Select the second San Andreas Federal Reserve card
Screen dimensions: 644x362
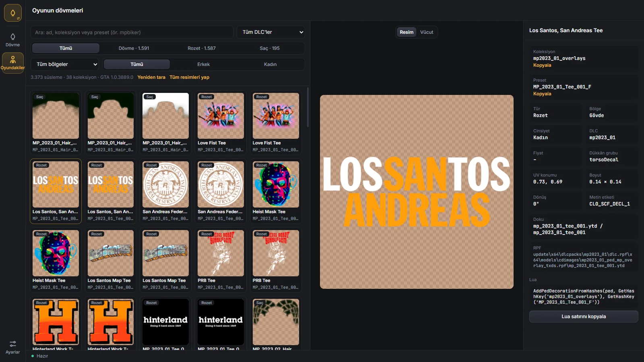click(221, 191)
